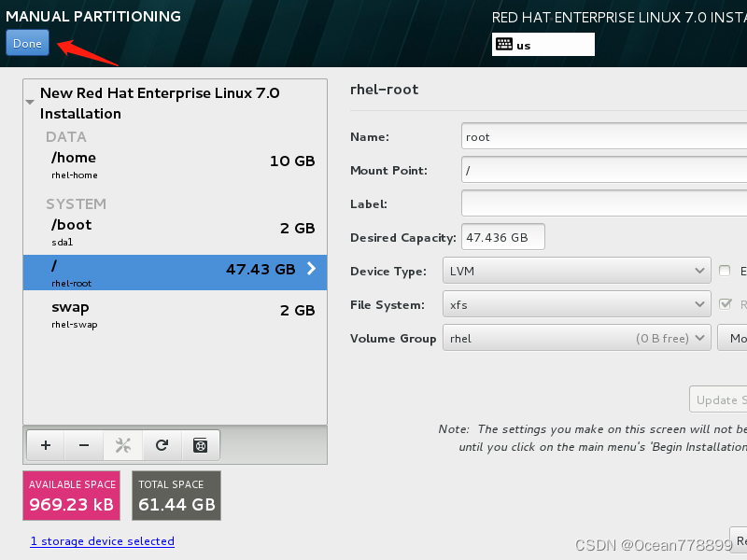Open the 1 storage device selected link

pos(103,541)
